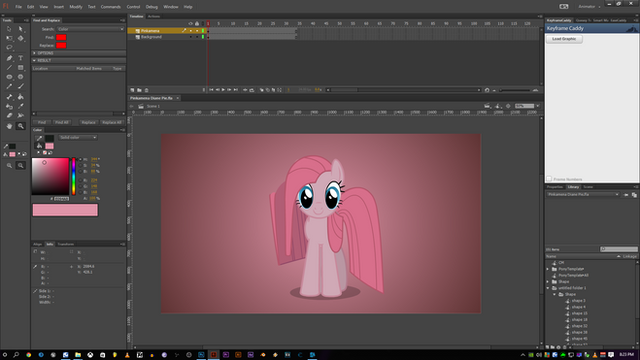Toggle visibility of the Background layer
This screenshot has height=360, width=640.
point(191,37)
